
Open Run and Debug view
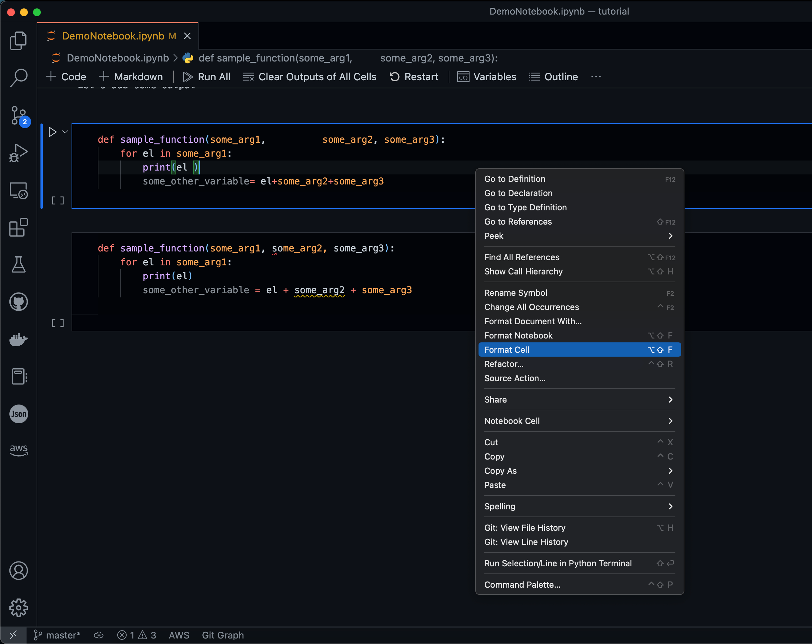click(x=18, y=153)
